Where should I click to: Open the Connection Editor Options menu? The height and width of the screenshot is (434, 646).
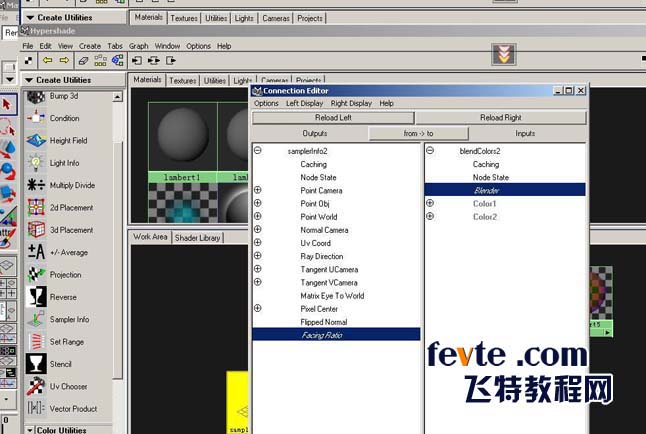(266, 103)
